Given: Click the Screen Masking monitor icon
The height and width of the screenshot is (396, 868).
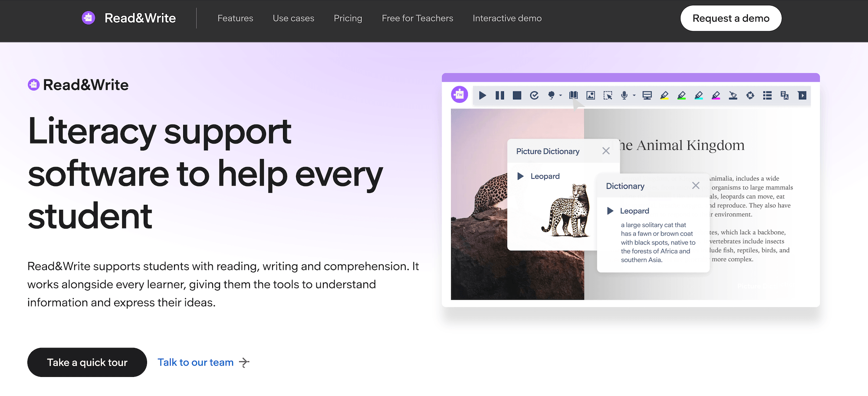Looking at the screenshot, I should (x=647, y=95).
